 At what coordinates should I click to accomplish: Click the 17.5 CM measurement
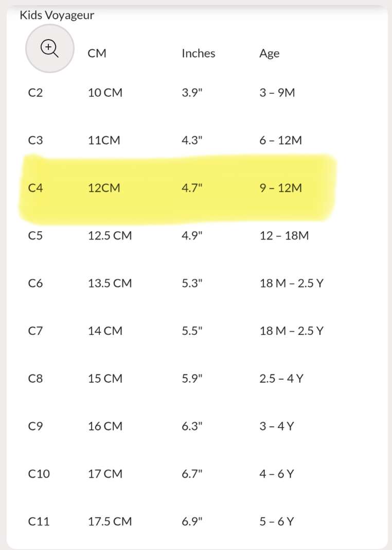click(x=110, y=521)
